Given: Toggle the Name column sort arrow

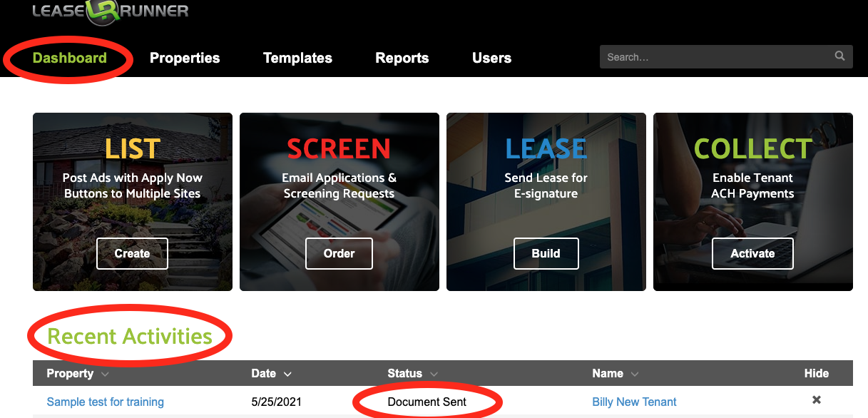Looking at the screenshot, I should point(635,374).
